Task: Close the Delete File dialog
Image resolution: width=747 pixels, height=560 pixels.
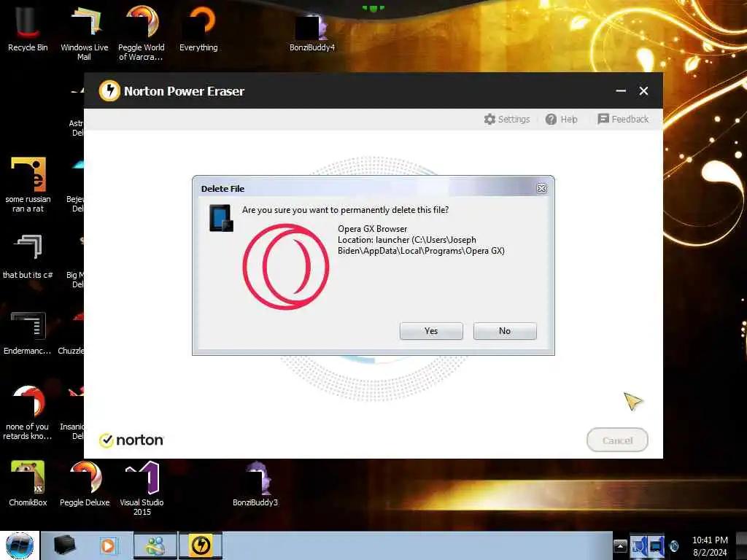Action: [x=542, y=189]
